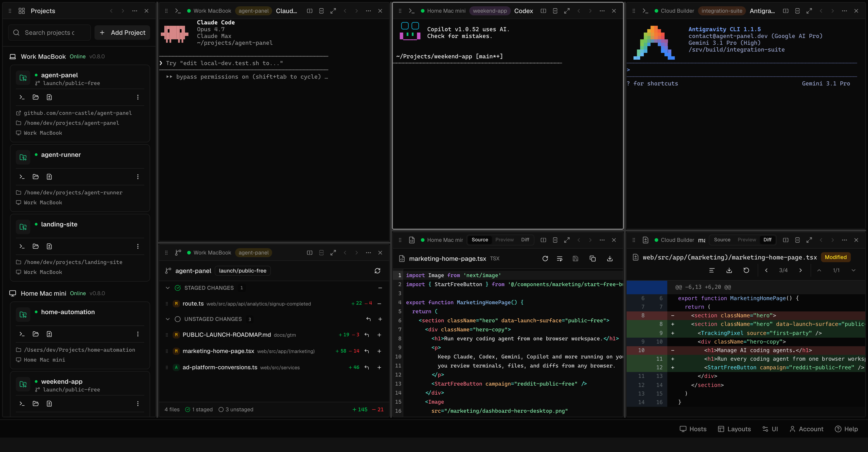Click the Add Project button

tap(122, 33)
